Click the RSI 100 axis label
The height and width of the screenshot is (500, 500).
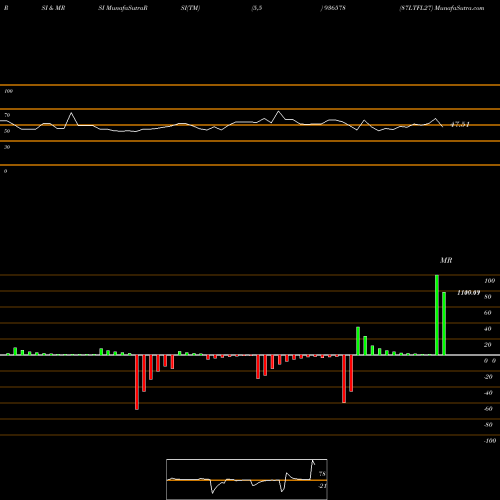[9, 91]
